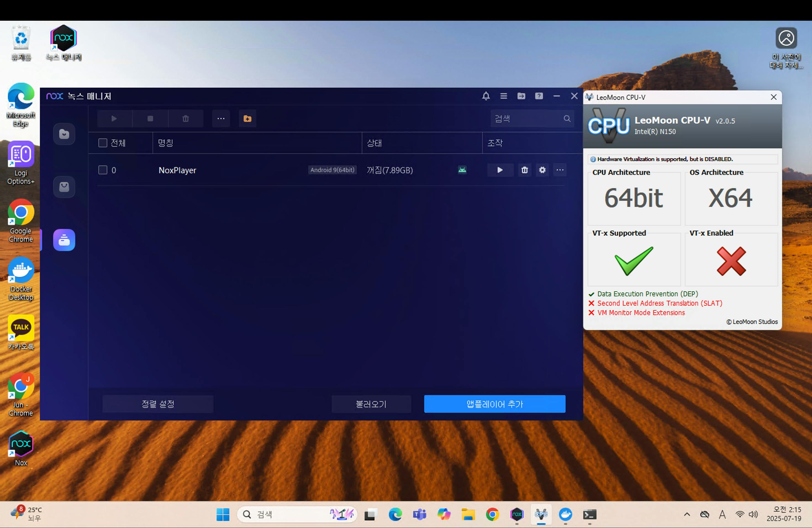This screenshot has width=812, height=528.
Task: Click the 앱플레이어 추가 button
Action: coord(494,404)
